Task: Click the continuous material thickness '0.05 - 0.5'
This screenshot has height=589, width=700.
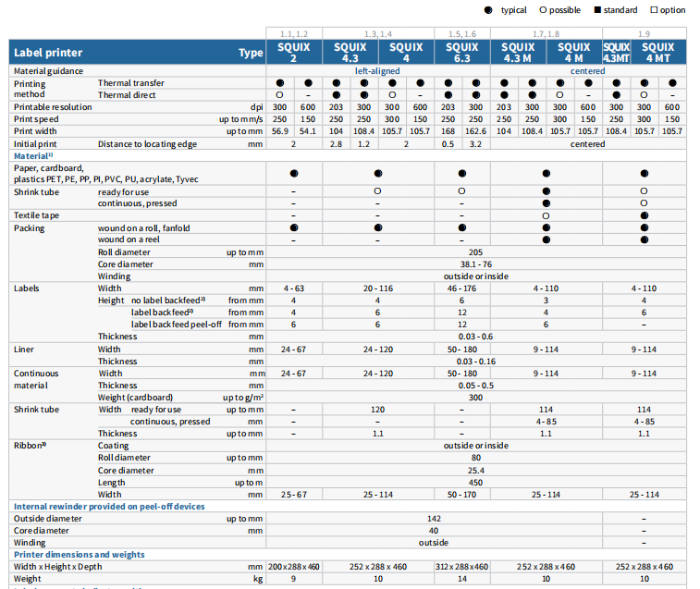Action: click(x=476, y=386)
